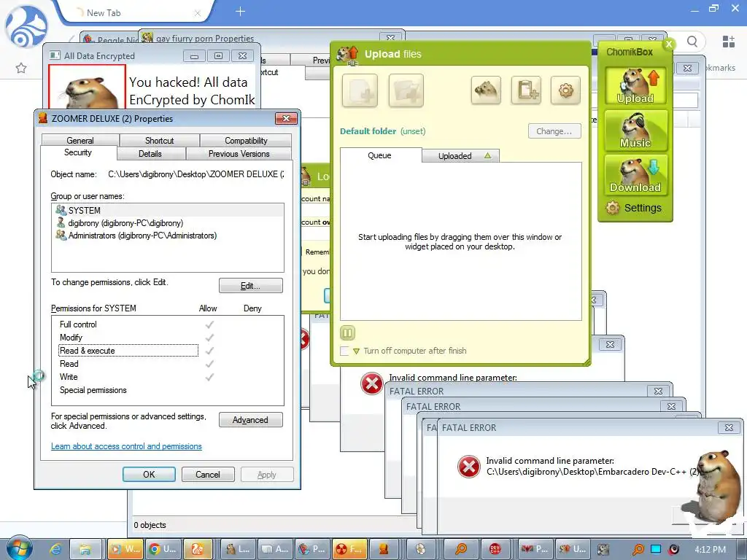Select the Write permission row
747x560 pixels.
tap(168, 377)
